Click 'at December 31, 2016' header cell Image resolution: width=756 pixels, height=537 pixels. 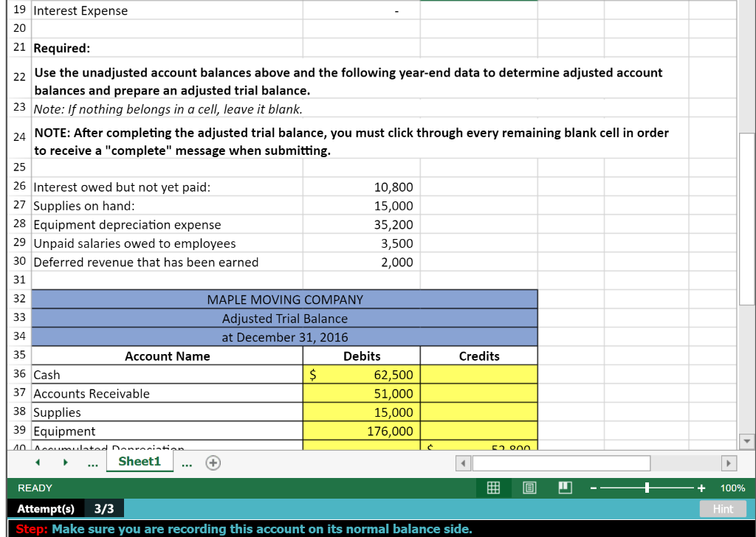[x=284, y=337]
